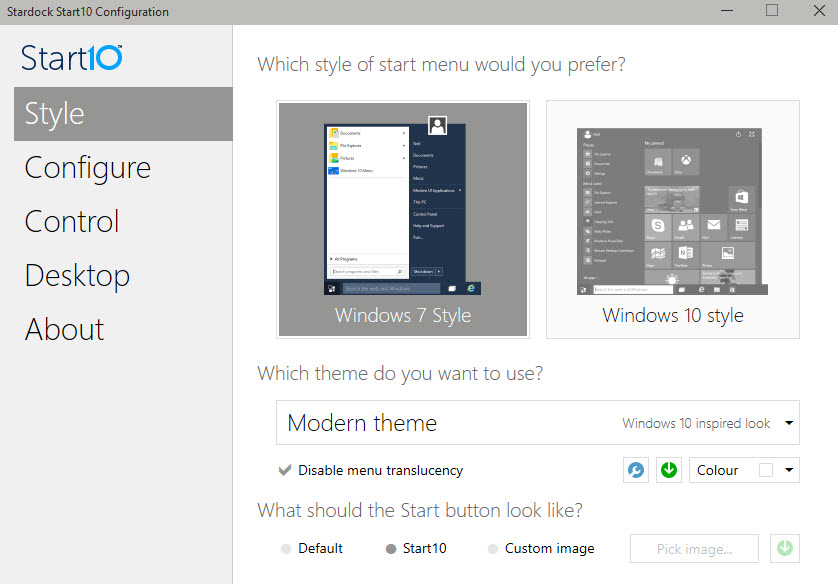Image resolution: width=838 pixels, height=584 pixels.
Task: Switch to the Control section
Action: [72, 221]
